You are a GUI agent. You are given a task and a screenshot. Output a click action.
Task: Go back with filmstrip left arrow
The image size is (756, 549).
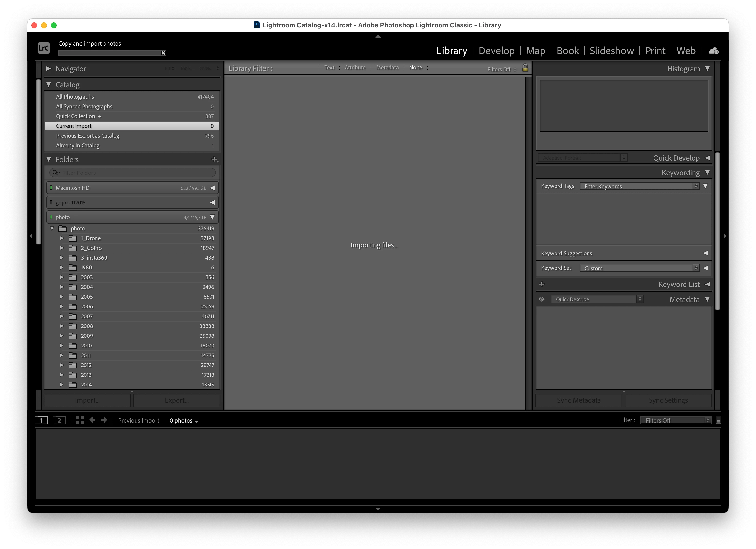[92, 420]
